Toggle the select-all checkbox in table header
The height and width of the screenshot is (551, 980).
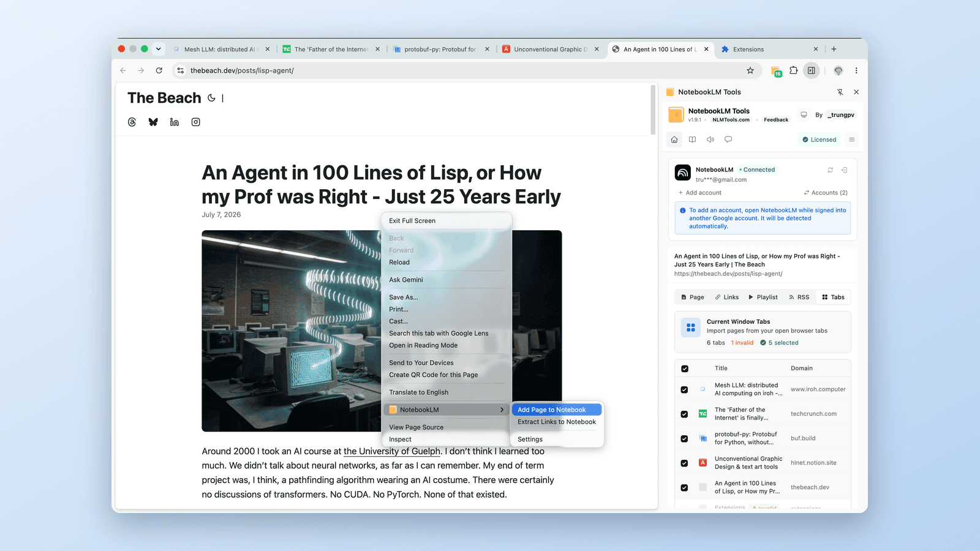pyautogui.click(x=685, y=369)
